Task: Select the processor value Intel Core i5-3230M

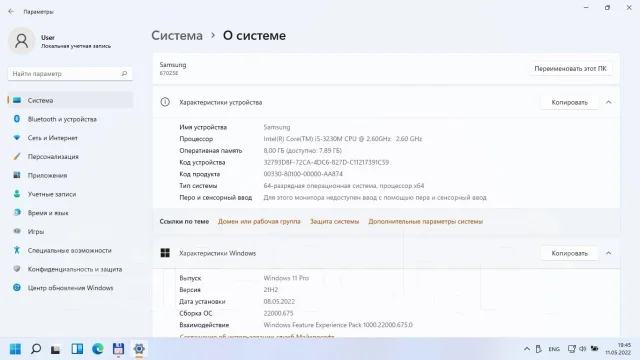Action: pyautogui.click(x=343, y=139)
